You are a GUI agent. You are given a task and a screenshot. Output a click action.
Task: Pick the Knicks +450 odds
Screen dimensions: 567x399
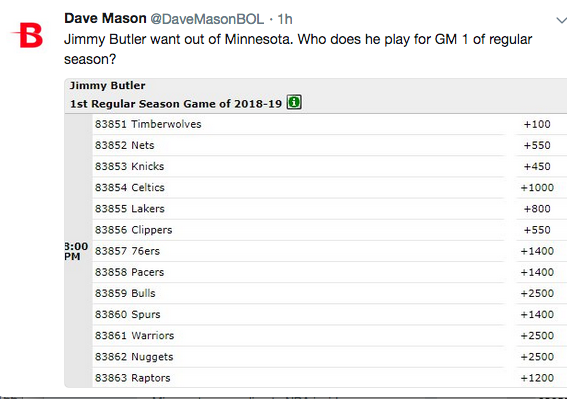pos(537,166)
